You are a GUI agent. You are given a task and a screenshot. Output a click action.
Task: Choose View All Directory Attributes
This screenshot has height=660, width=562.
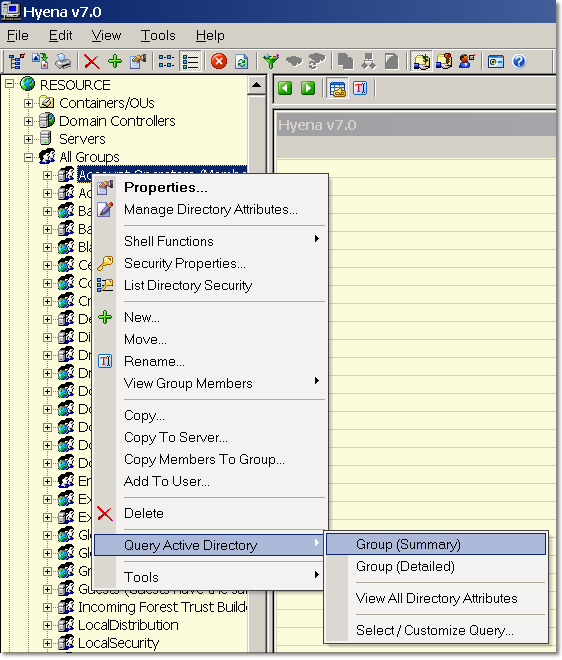click(x=436, y=598)
